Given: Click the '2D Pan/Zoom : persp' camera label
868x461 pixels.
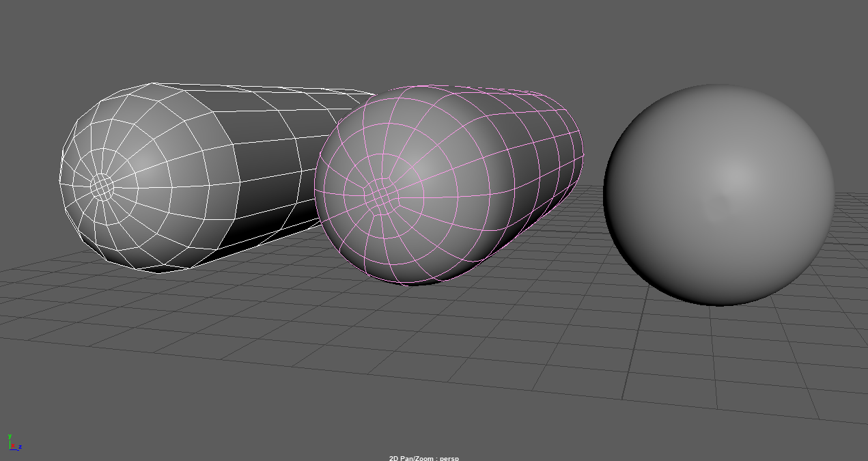Looking at the screenshot, I should (x=424, y=458).
